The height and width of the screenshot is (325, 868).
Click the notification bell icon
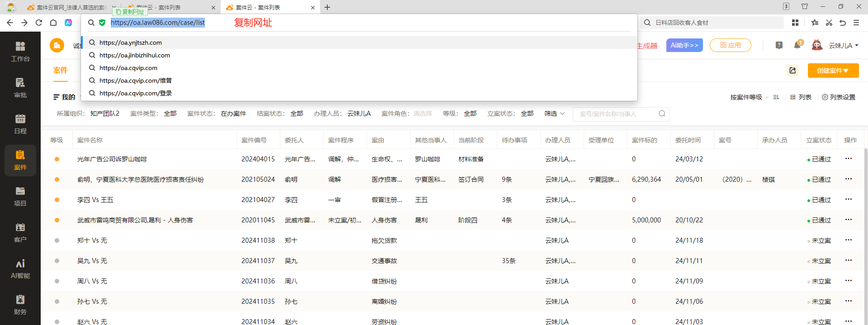coord(797,45)
